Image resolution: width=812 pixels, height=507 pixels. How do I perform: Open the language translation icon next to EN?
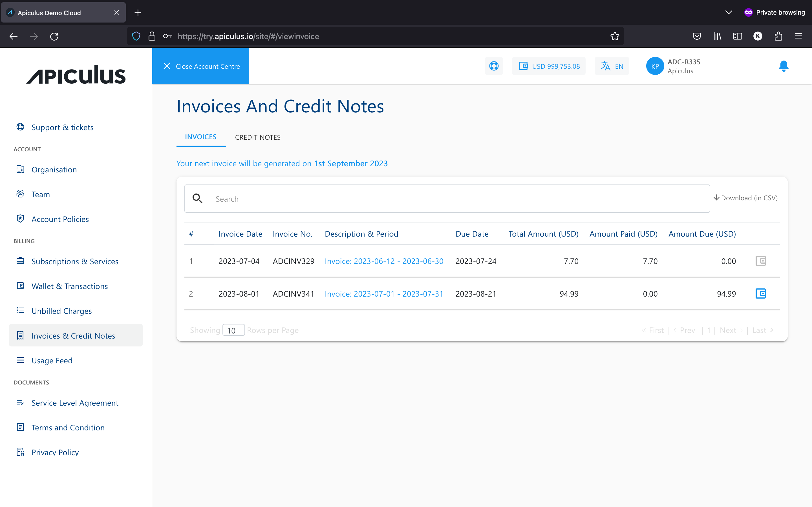pyautogui.click(x=606, y=66)
